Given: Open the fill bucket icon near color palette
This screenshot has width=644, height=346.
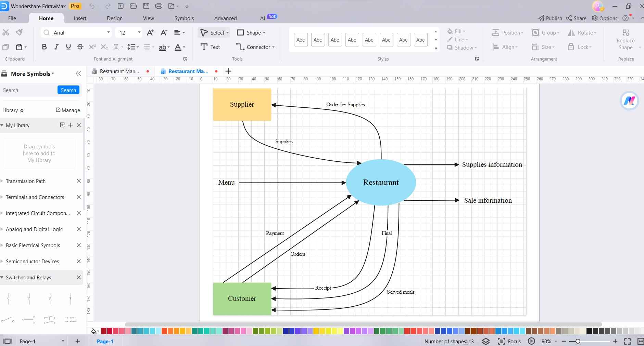Looking at the screenshot, I should click(93, 331).
